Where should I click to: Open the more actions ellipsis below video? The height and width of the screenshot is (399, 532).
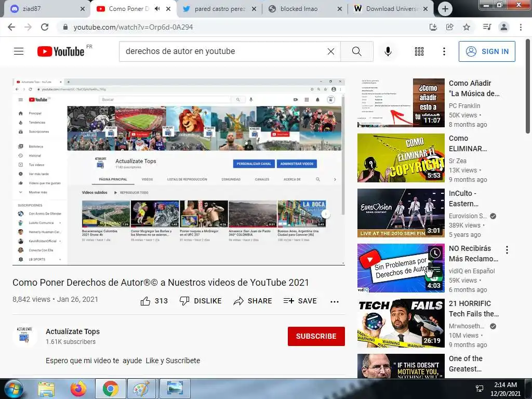(335, 302)
